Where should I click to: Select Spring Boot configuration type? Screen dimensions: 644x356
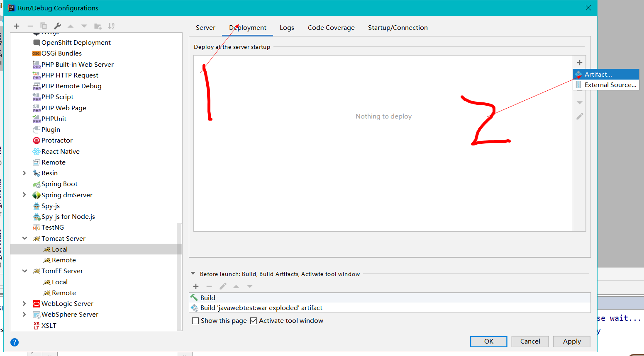click(x=55, y=184)
